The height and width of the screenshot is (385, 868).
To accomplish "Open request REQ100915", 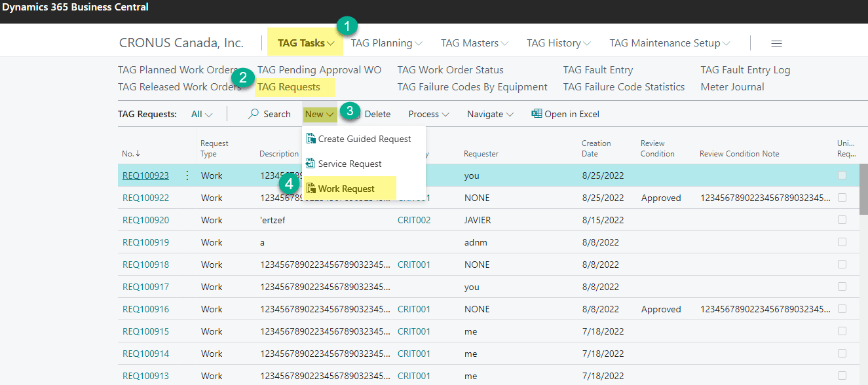I will pos(145,331).
